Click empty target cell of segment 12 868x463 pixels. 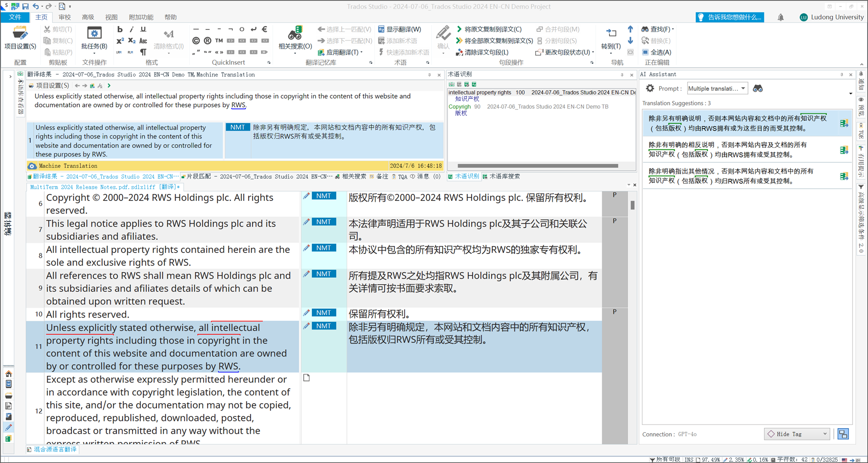pyautogui.click(x=474, y=409)
